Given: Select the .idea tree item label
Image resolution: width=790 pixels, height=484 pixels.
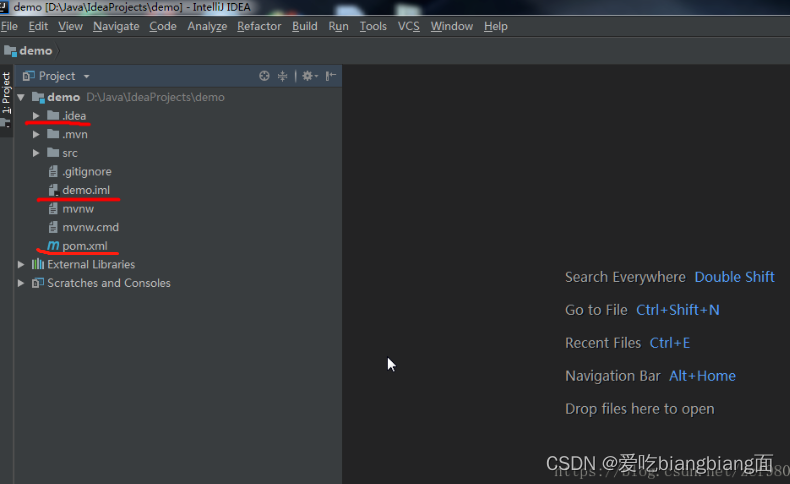Looking at the screenshot, I should tap(74, 116).
